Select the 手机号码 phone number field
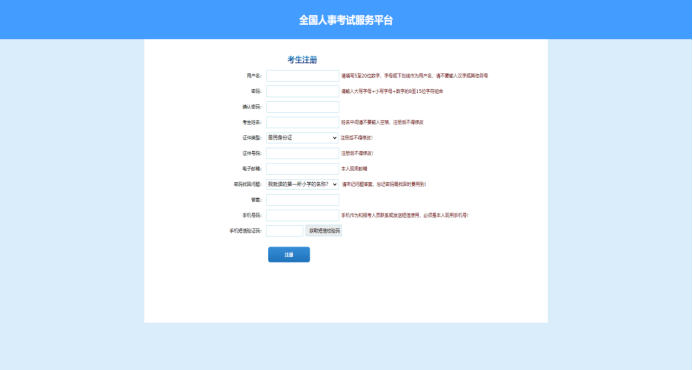The image size is (693, 370). tap(302, 215)
